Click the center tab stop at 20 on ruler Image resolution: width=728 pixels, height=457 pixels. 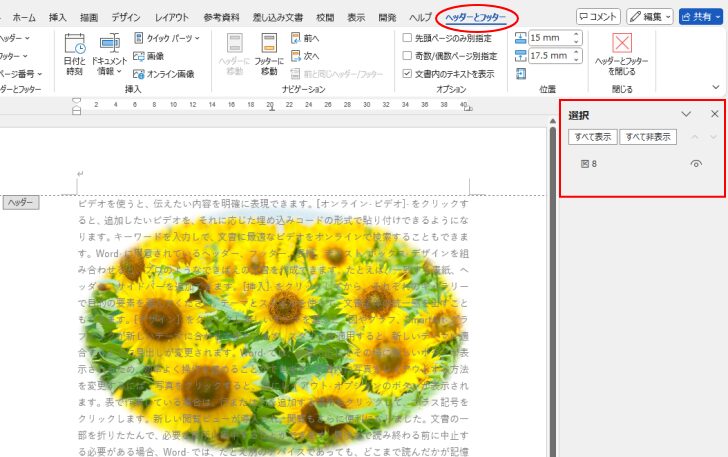click(x=272, y=108)
